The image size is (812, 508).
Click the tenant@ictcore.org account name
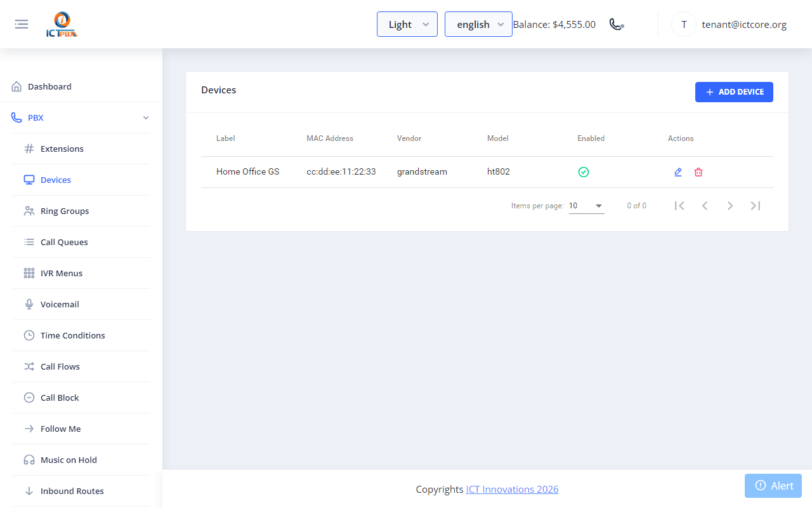(744, 25)
